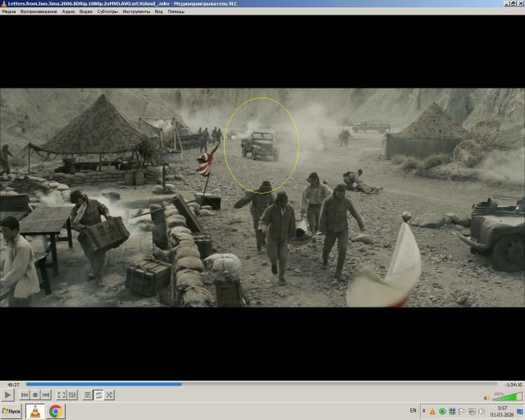Expand hidden system tray icons

423,411
